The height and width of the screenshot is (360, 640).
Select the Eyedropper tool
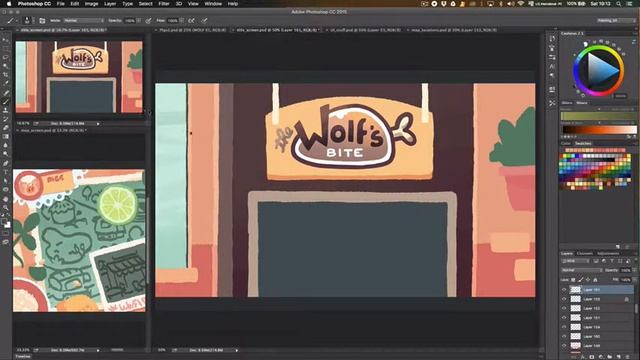coord(5,84)
